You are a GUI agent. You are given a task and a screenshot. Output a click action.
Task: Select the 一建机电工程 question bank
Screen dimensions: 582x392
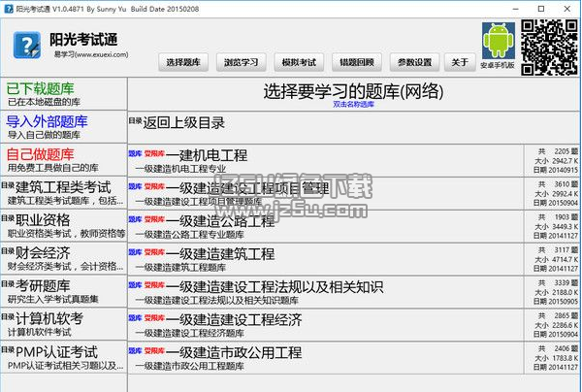click(x=326, y=160)
